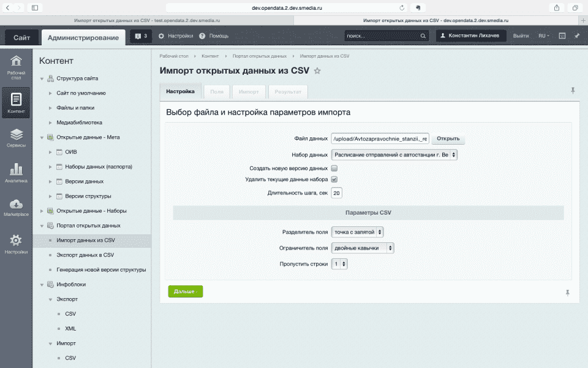Click the Дальше green button

tap(185, 291)
